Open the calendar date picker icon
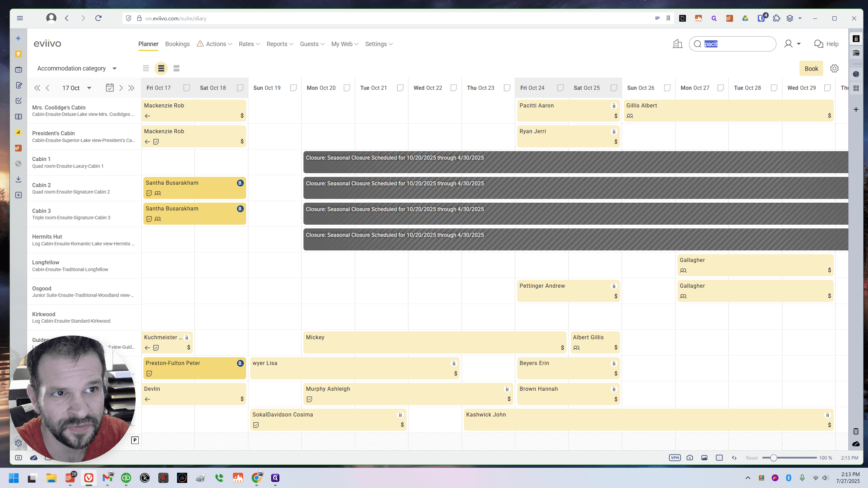Screen dimensions: 868x488 (110, 88)
